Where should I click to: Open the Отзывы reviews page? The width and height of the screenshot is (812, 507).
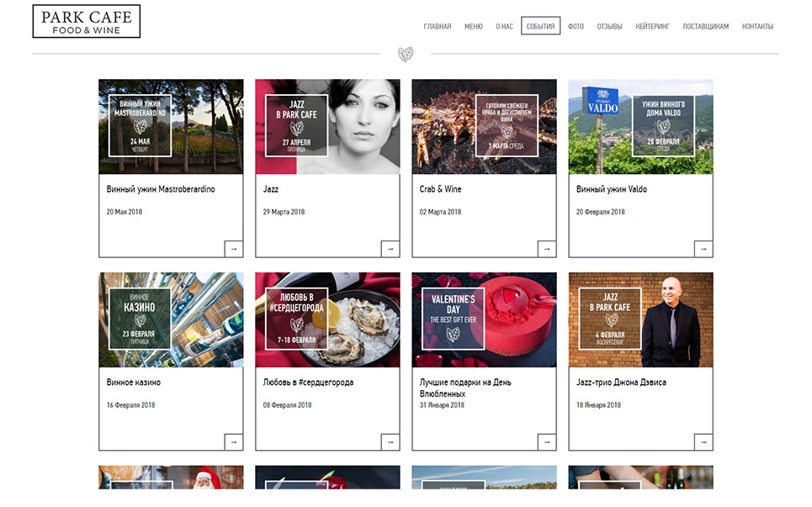click(609, 26)
